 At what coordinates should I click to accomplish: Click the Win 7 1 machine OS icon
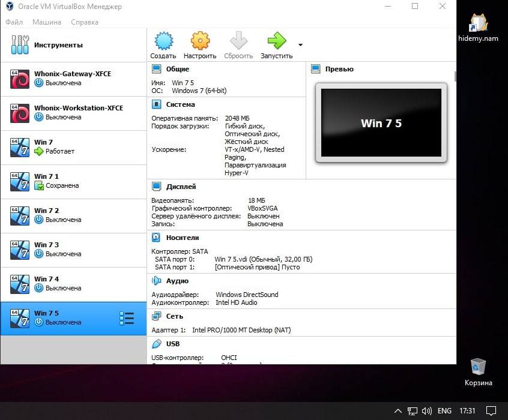[x=19, y=181]
